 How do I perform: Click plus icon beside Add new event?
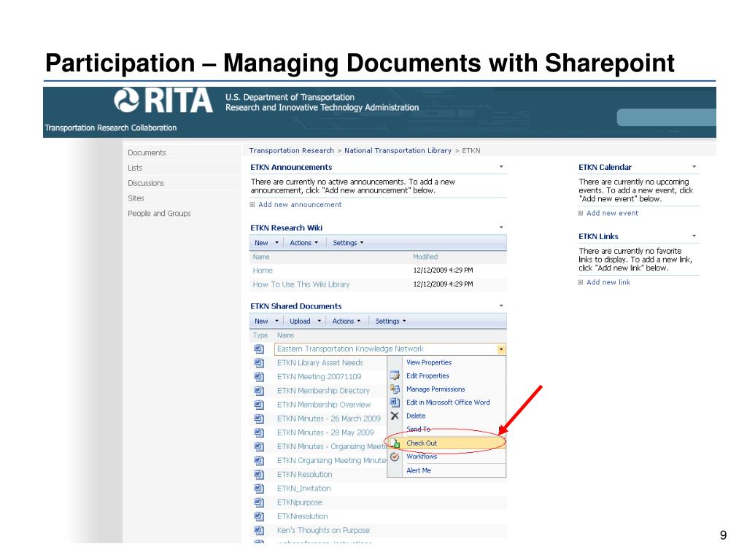(x=580, y=214)
